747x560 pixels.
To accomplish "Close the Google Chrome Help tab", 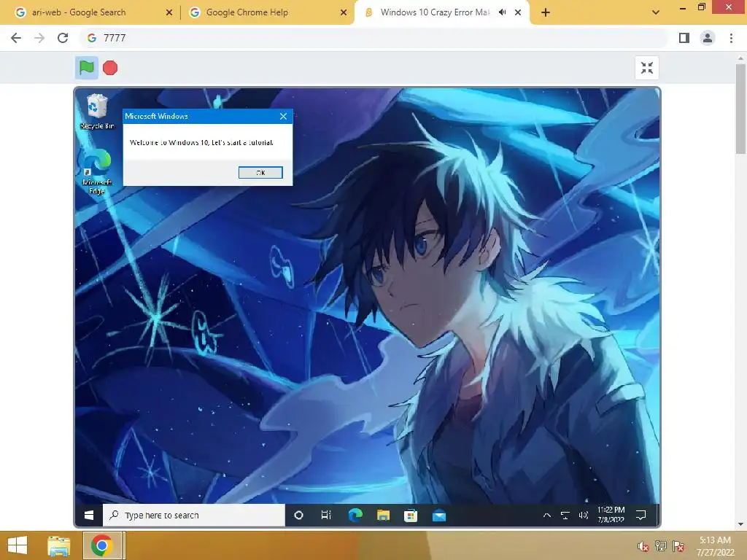I will (344, 13).
